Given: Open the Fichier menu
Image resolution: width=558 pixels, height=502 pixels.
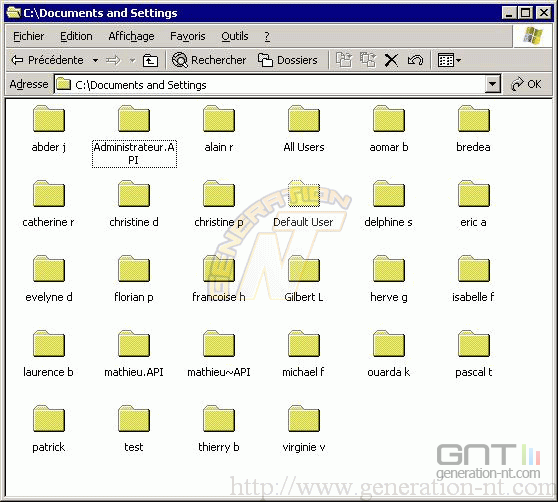Looking at the screenshot, I should coord(28,36).
